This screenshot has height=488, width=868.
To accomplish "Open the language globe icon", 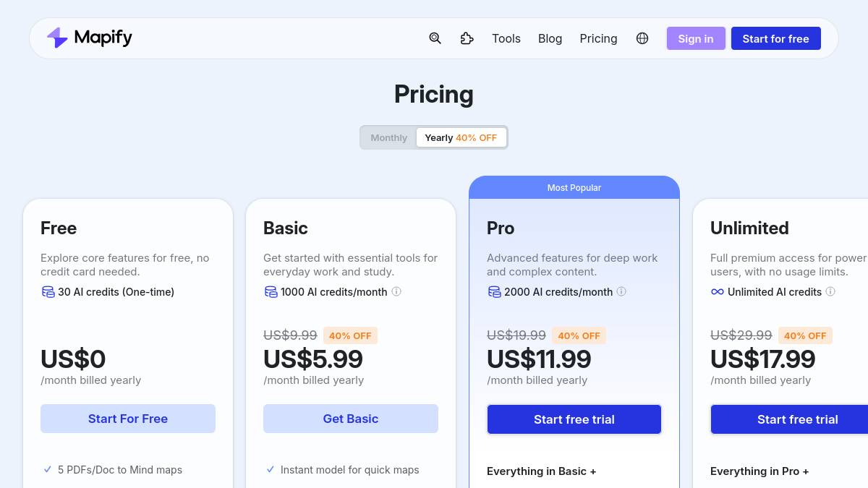I will (x=642, y=38).
